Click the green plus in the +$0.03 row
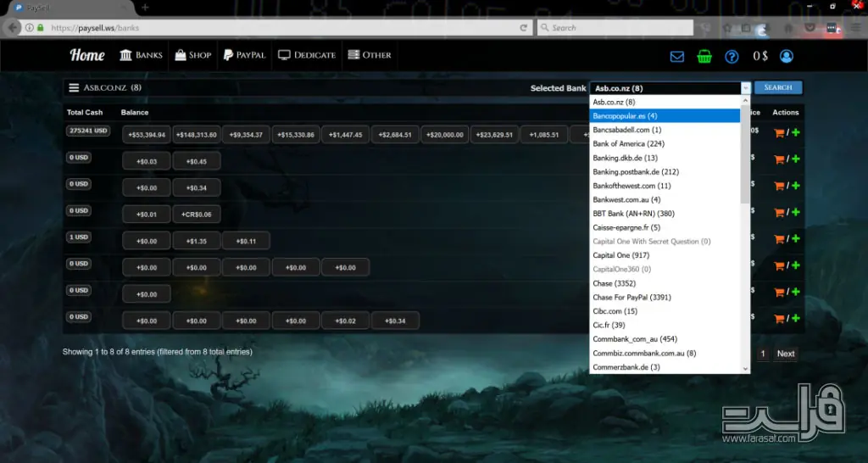Image resolution: width=868 pixels, height=463 pixels. (x=795, y=159)
